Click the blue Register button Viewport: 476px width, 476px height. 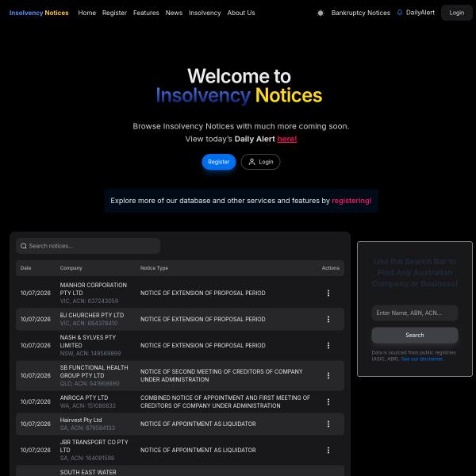[219, 162]
